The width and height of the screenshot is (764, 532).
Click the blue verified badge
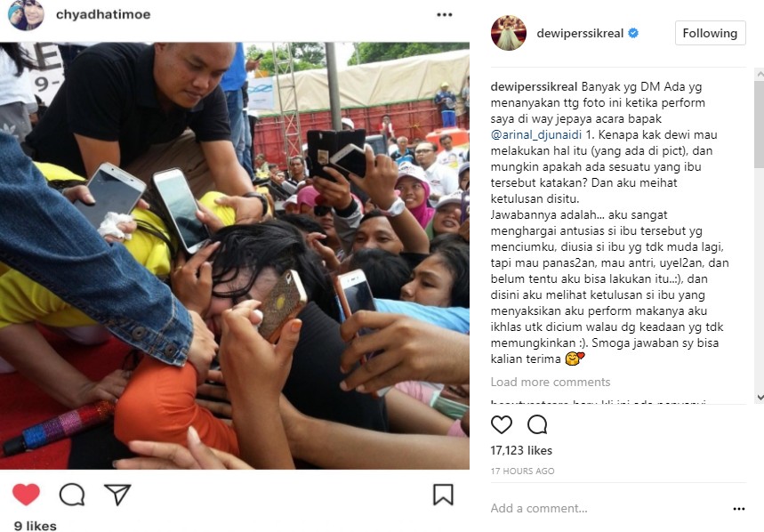[x=633, y=33]
